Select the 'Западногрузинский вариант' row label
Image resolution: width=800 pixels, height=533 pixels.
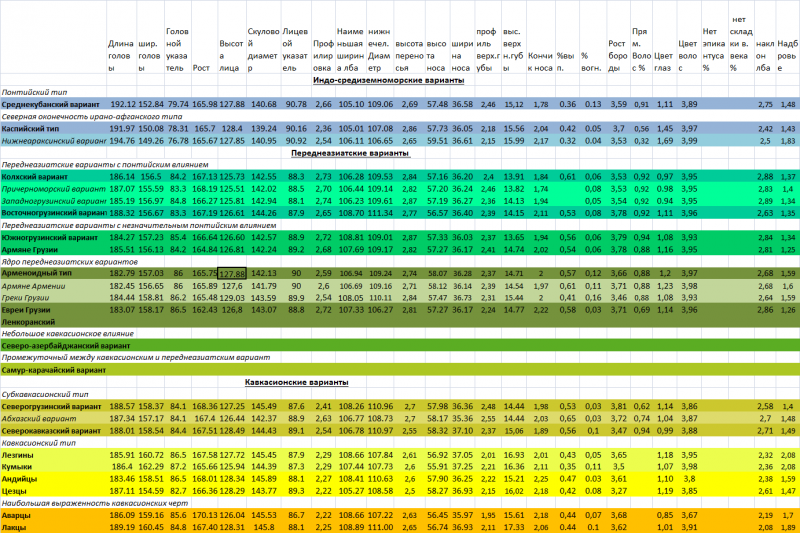pos(54,201)
